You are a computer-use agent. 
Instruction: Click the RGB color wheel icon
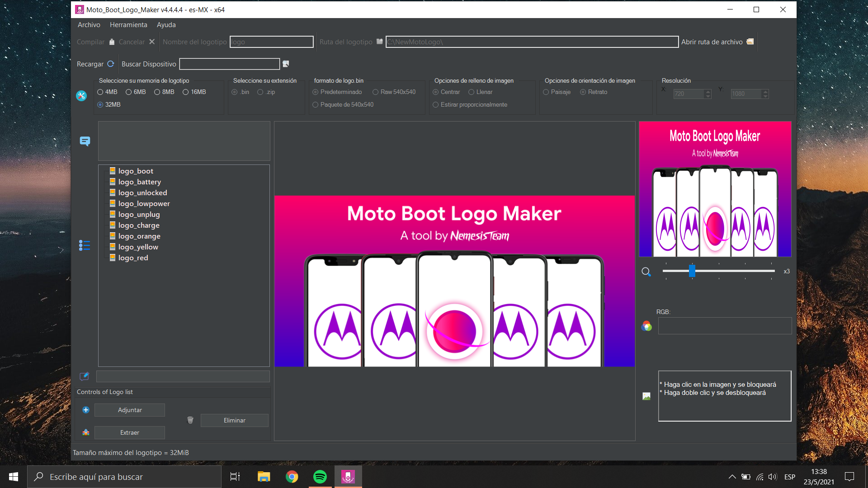click(x=646, y=326)
